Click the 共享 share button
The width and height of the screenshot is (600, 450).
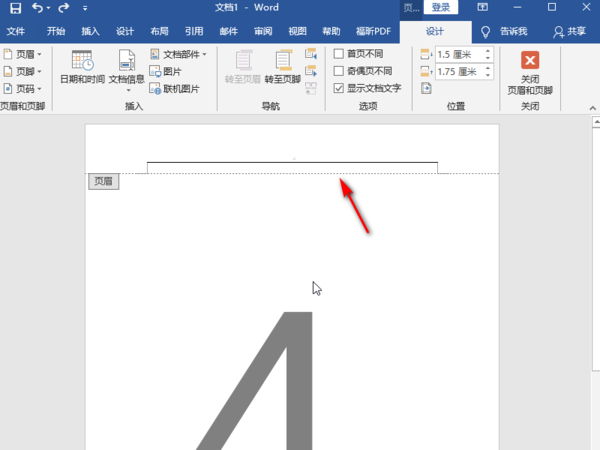pyautogui.click(x=570, y=31)
